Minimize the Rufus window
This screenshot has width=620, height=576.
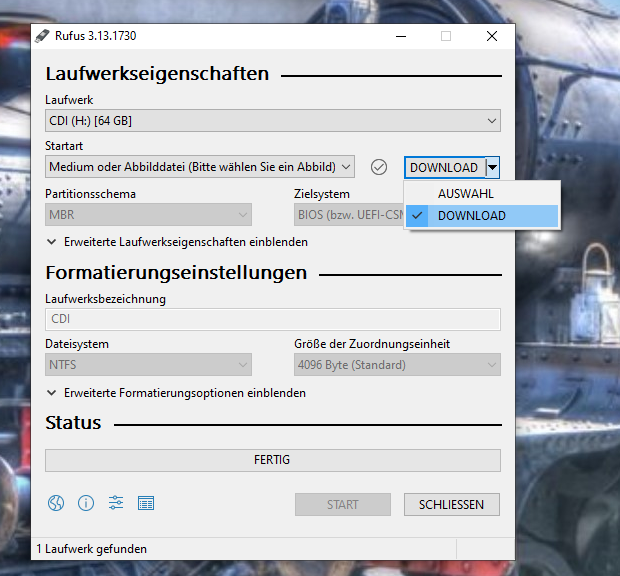point(401,36)
